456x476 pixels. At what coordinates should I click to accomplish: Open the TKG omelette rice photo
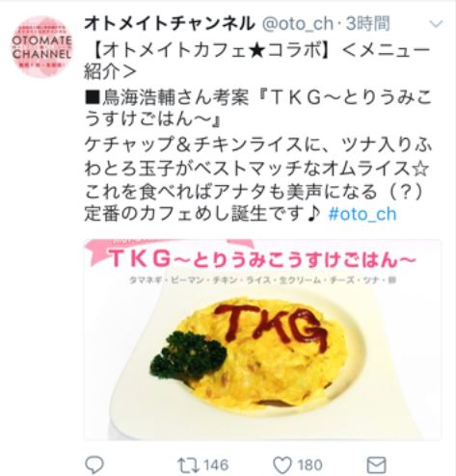point(263,340)
